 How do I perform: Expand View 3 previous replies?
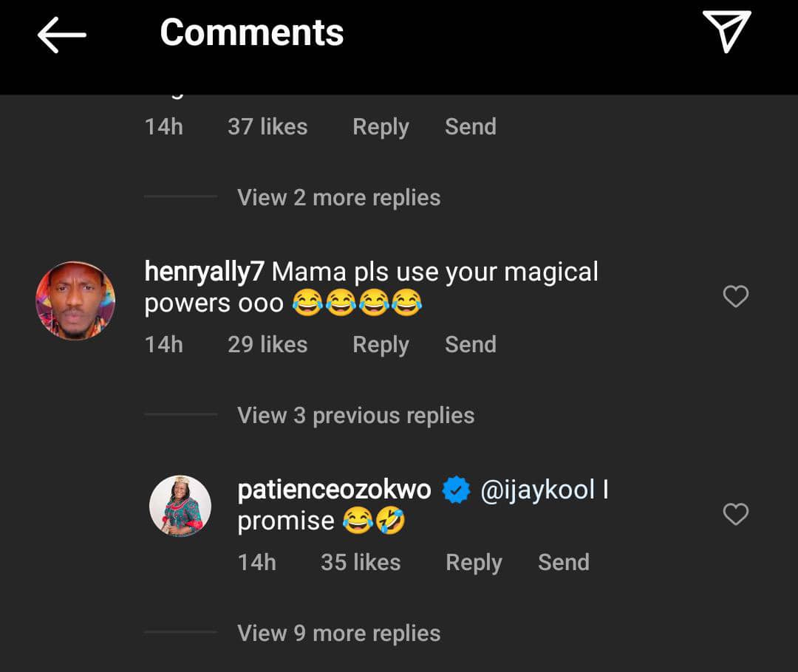(x=355, y=415)
